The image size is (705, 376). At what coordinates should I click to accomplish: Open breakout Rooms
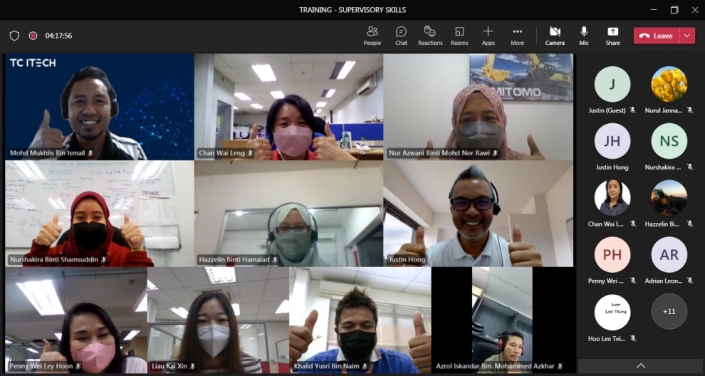click(460, 36)
